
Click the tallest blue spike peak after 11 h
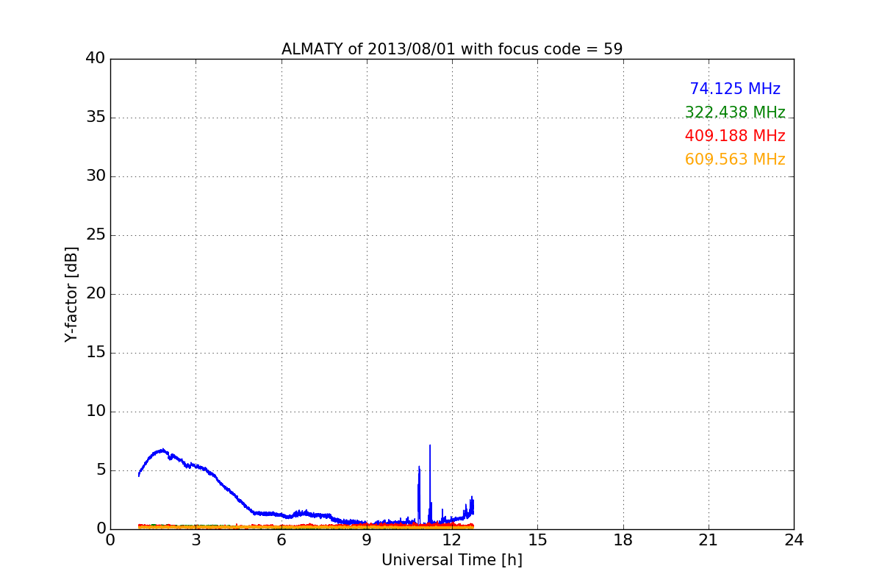[x=430, y=445]
